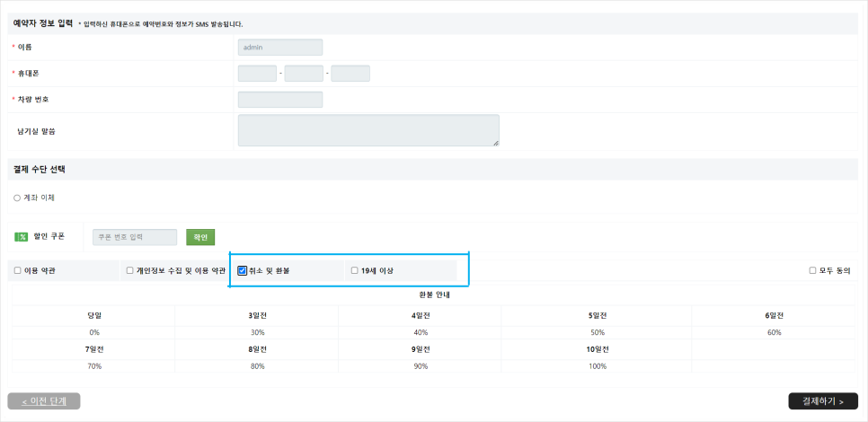Click the 쿠폰 번호 입력 field
Image resolution: width=868 pixels, height=422 pixels.
(x=135, y=237)
